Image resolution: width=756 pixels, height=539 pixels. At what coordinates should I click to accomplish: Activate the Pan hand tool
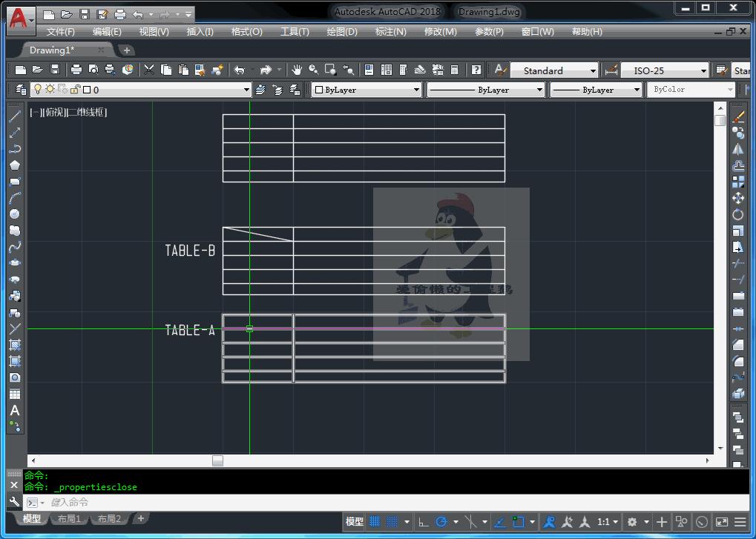297,70
